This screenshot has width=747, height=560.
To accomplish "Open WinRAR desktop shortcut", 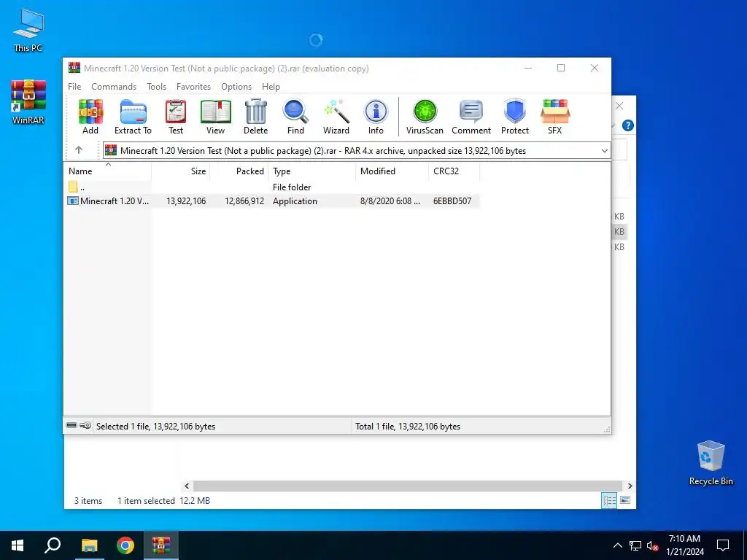I will [x=28, y=102].
